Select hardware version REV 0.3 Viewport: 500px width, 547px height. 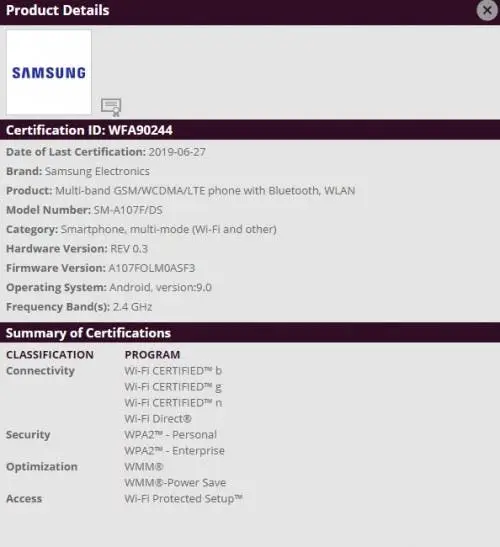(129, 249)
